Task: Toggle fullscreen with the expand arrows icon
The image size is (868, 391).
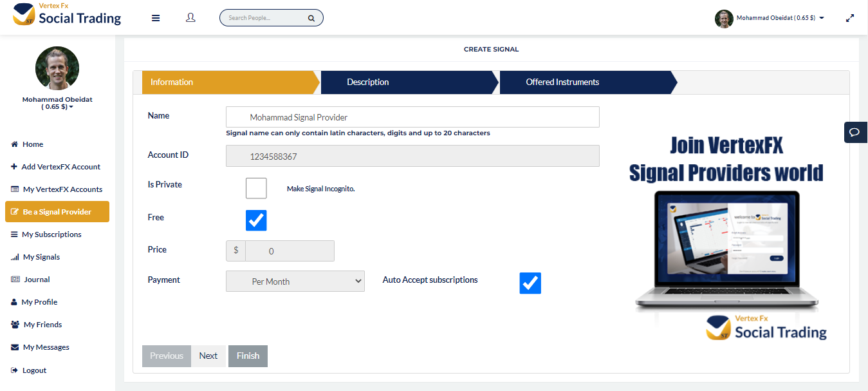Action: (x=850, y=18)
